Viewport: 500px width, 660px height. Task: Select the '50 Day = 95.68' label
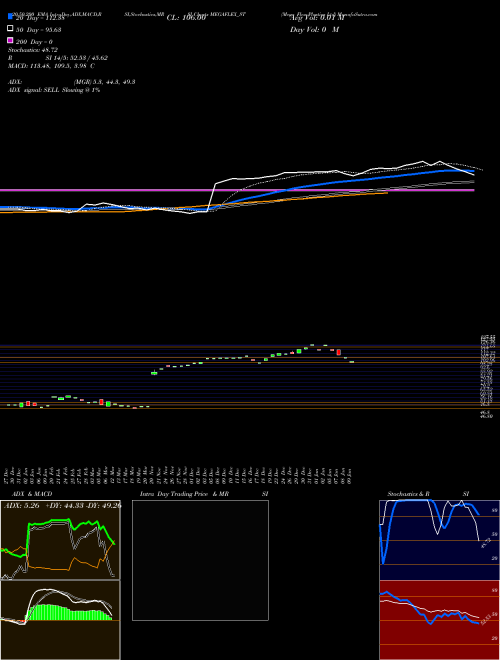pyautogui.click(x=38, y=30)
